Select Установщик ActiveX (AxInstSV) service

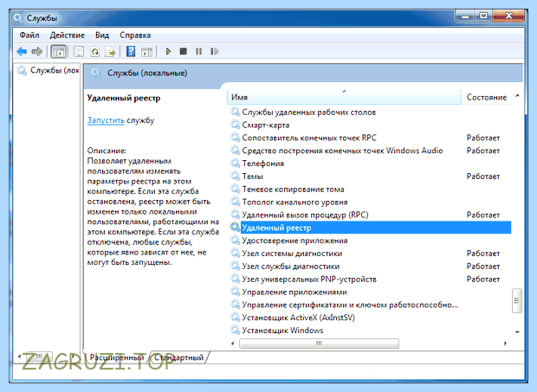(x=298, y=318)
